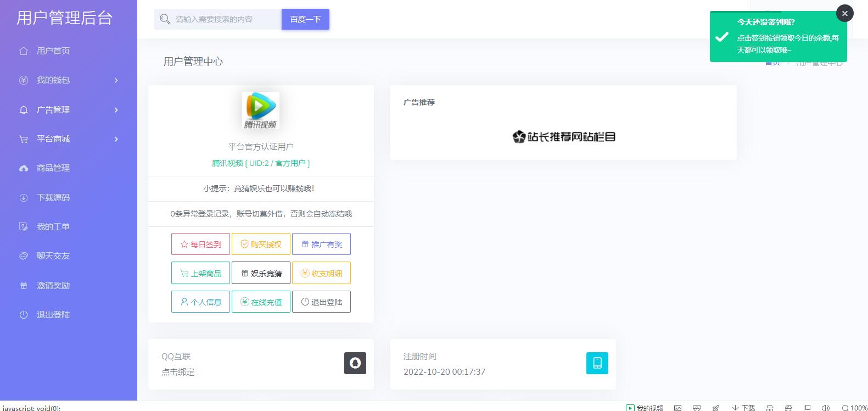This screenshot has width=868, height=411.
Task: Expand the 平台商城 sidebar submenu
Action: 69,139
